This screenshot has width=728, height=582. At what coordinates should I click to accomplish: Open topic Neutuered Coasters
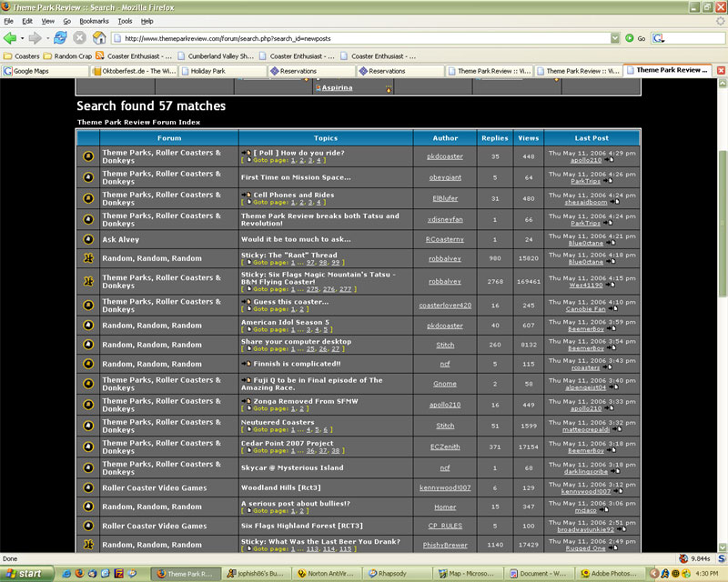click(x=278, y=422)
